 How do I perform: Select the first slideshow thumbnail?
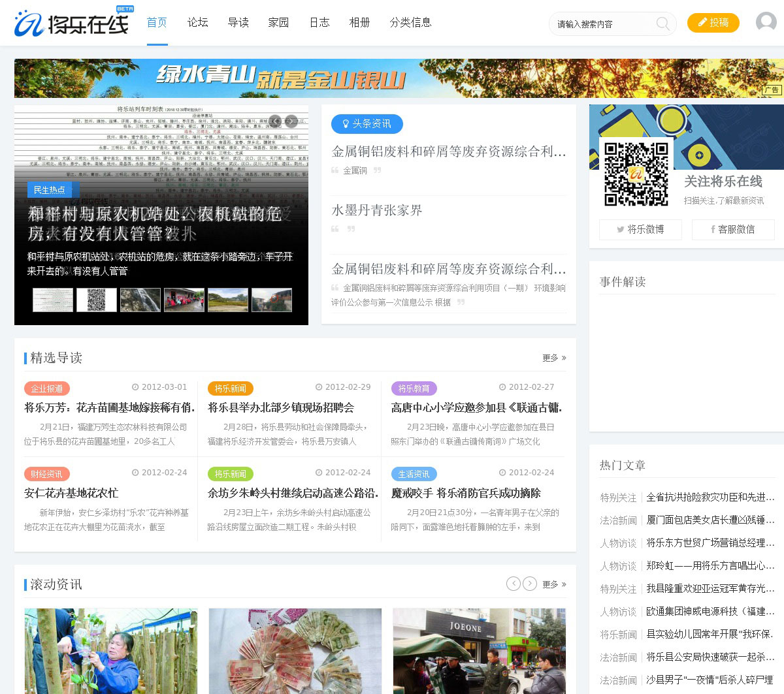53,300
